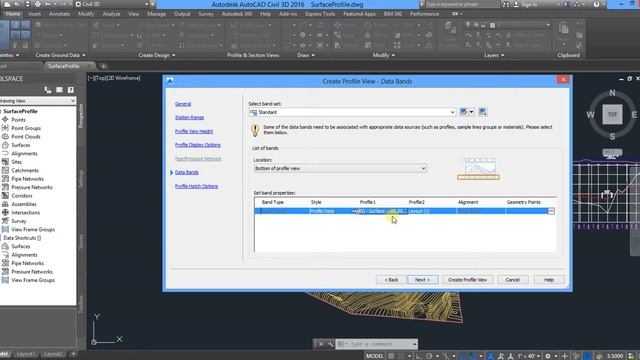Cancel the Create Profile View dialog
640x360 pixels.
click(x=513, y=280)
